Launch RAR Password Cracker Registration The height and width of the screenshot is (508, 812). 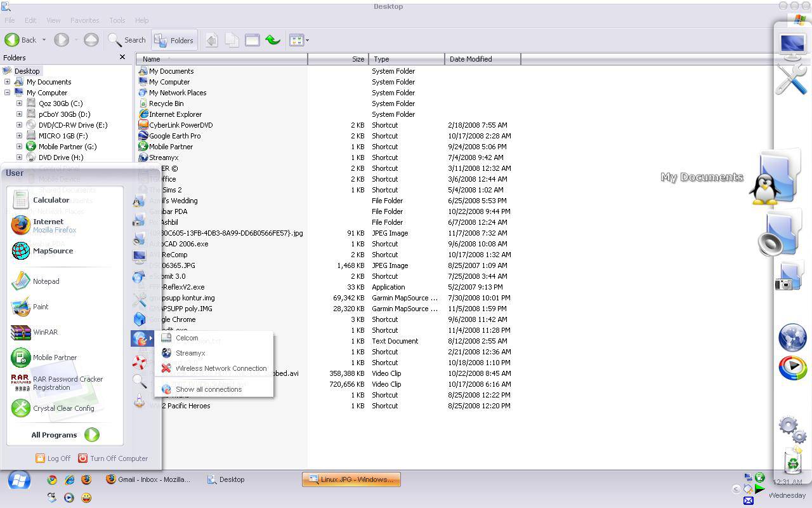coord(57,383)
